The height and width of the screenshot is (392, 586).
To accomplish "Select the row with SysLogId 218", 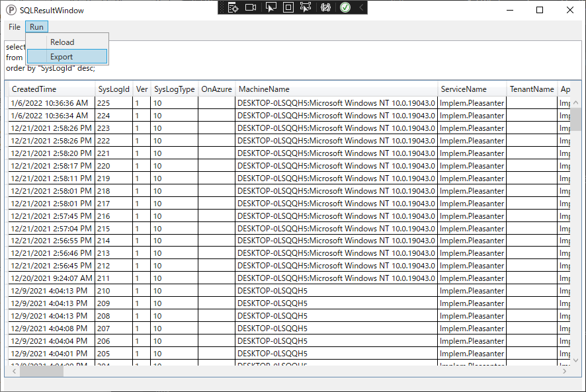I will pos(289,191).
